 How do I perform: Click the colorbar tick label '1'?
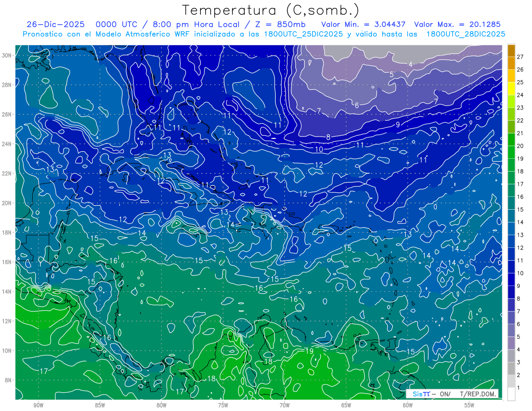[518, 388]
